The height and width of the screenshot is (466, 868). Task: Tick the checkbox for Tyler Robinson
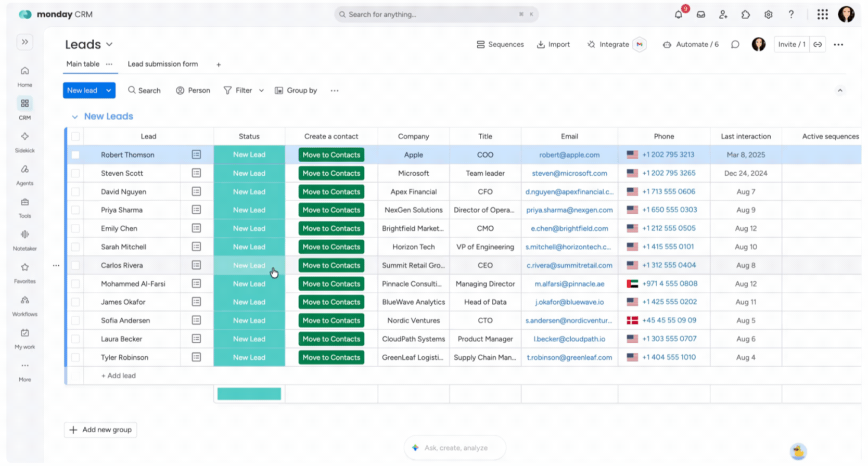[x=75, y=357]
